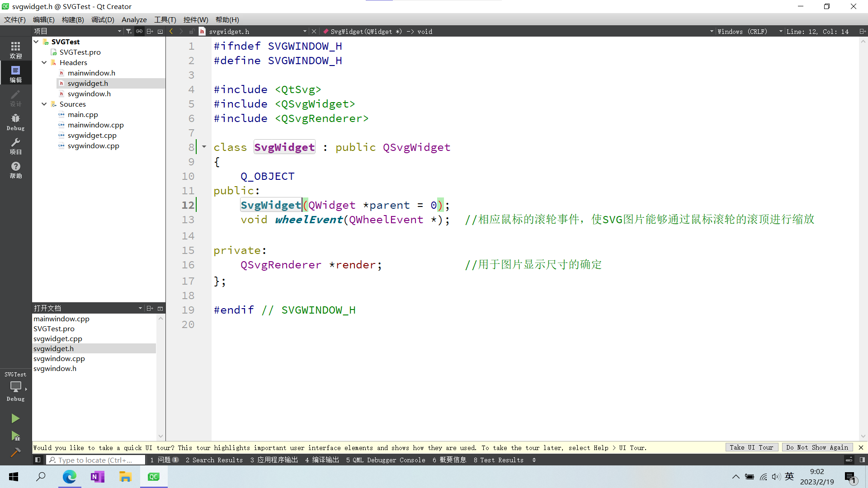The width and height of the screenshot is (868, 488).
Task: Open the 文件(F) menu
Action: pos(15,19)
